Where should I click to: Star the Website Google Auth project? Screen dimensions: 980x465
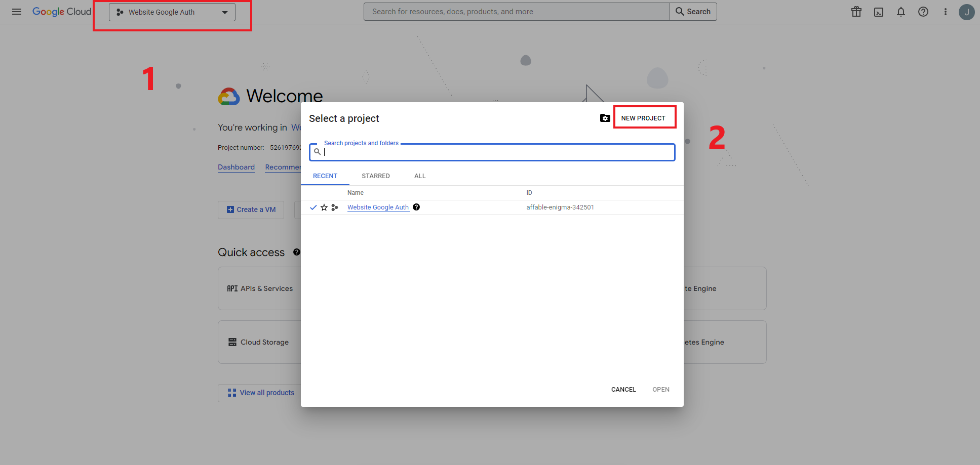[324, 207]
